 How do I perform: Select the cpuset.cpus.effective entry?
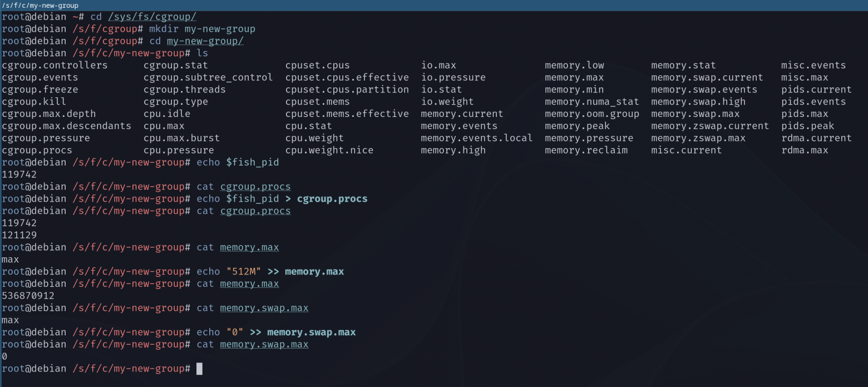[x=347, y=77]
